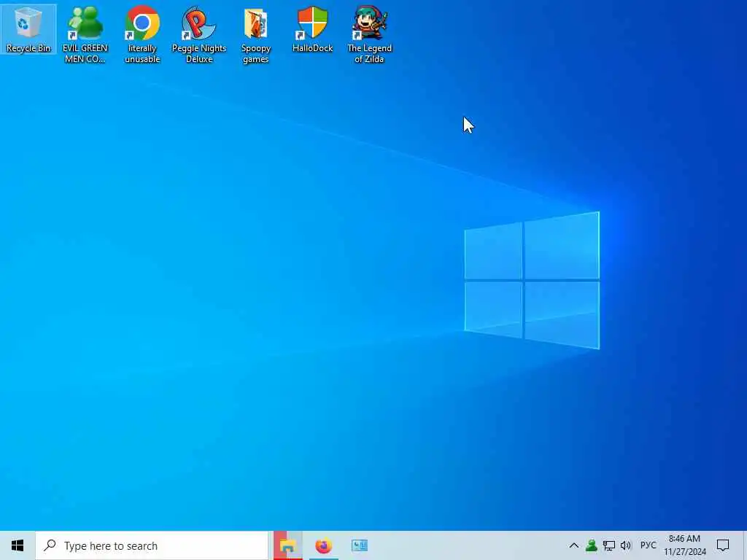Show hidden system tray icons
Screen dimensions: 747x560
tap(574, 545)
